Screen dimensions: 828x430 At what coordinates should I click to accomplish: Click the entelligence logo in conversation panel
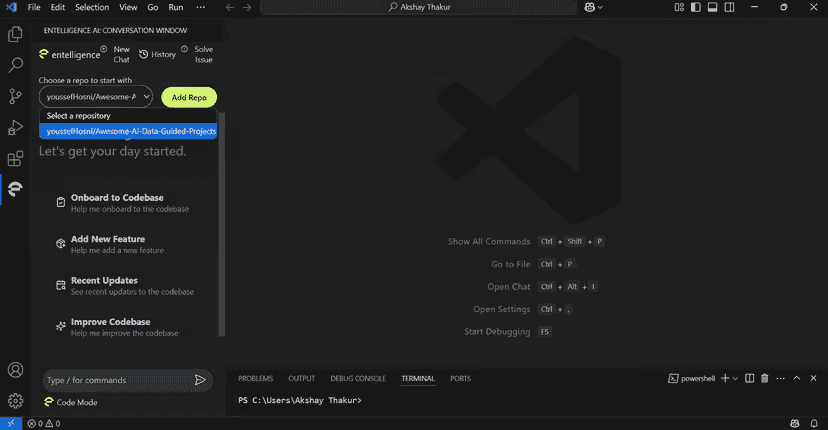(x=69, y=54)
